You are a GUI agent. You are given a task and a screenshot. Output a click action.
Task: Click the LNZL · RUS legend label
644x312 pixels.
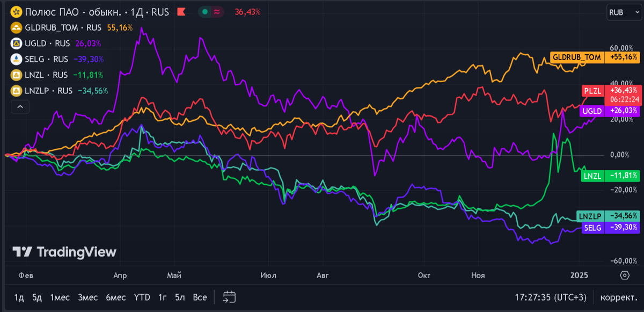46,75
